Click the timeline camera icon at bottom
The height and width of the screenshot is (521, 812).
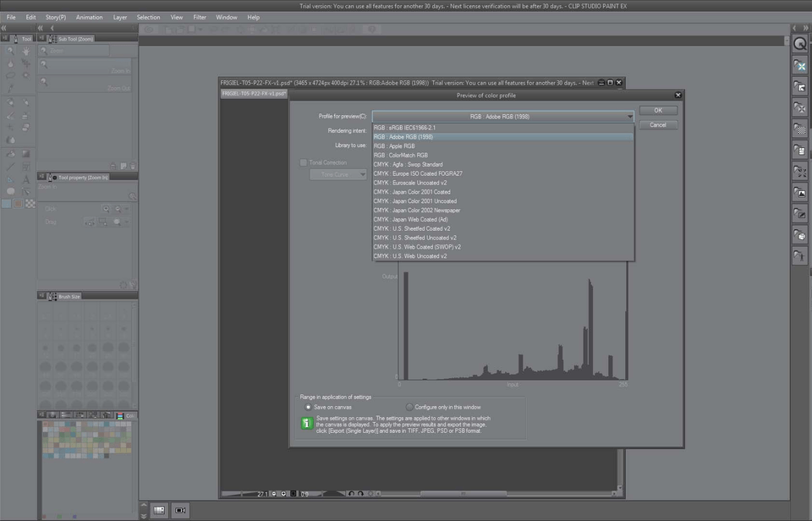click(180, 510)
